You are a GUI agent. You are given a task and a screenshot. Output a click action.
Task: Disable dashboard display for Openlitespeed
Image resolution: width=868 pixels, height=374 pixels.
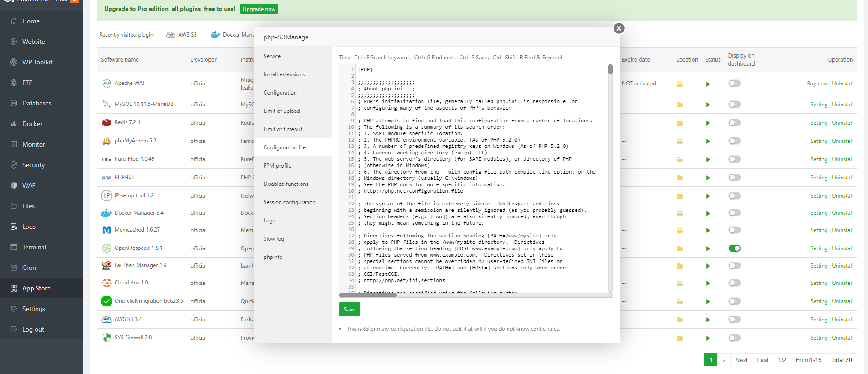(735, 248)
